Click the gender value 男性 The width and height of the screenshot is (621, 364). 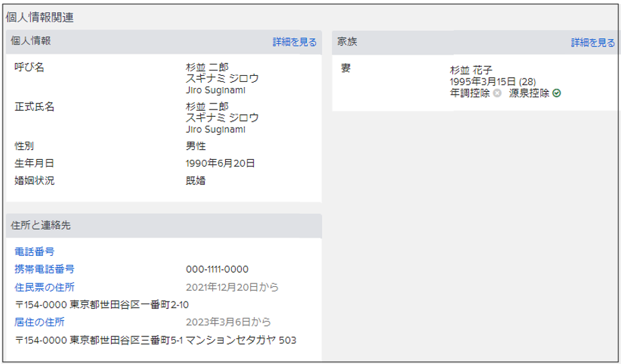tap(196, 146)
